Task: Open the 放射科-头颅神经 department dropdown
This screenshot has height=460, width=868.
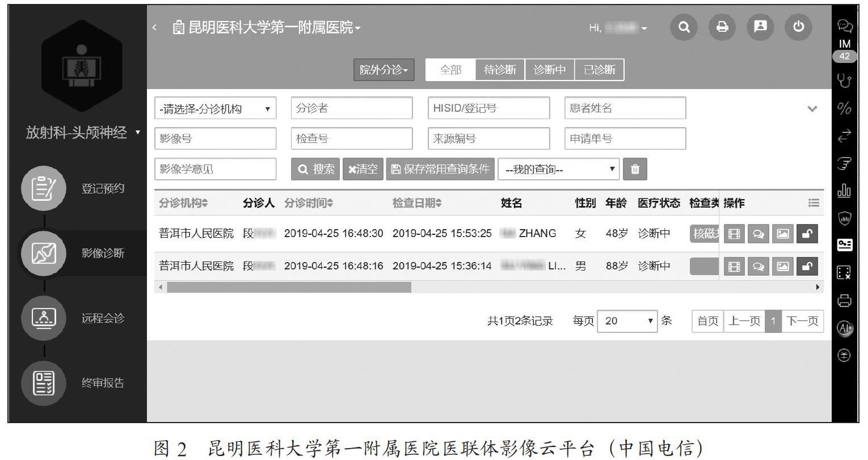Action: click(82, 133)
